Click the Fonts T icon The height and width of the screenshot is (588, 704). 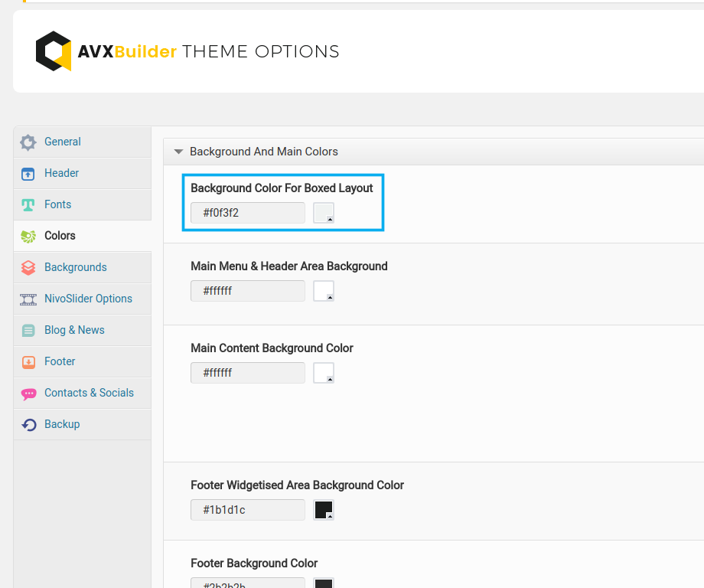tap(28, 205)
